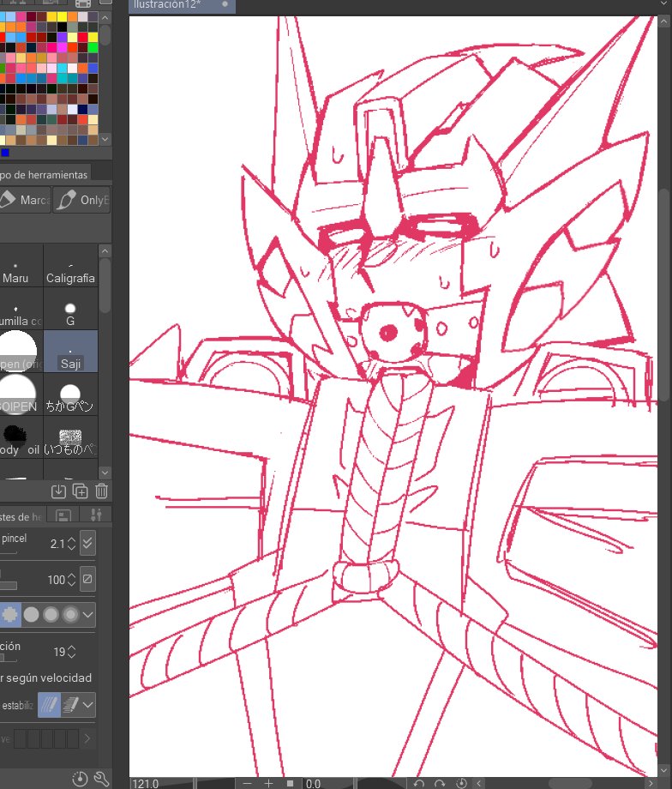Screen dimensions: 672x789
Task: Adjust the opacity slider bar
Action: [9, 585]
